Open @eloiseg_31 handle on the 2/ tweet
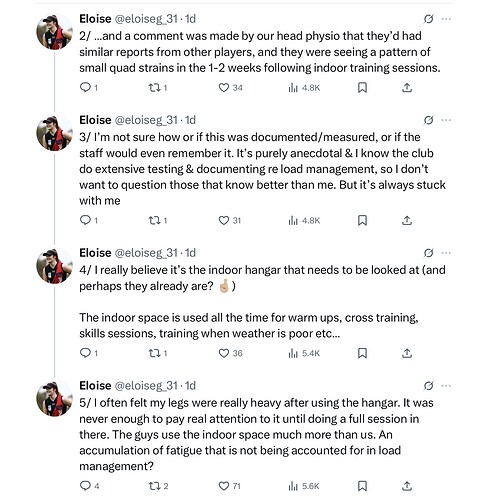 click(146, 19)
